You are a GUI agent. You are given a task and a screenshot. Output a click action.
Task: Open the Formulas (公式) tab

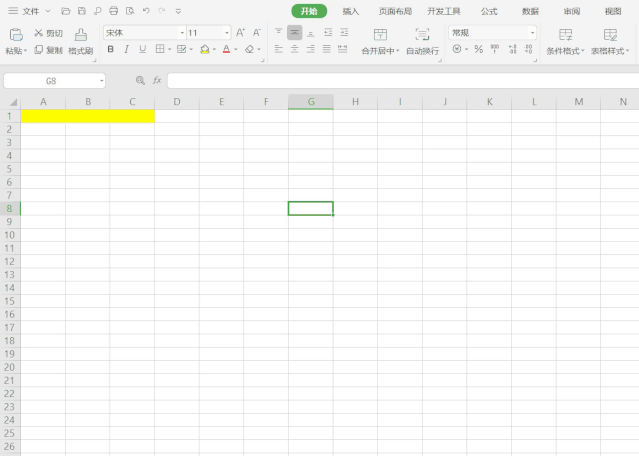[x=489, y=11]
